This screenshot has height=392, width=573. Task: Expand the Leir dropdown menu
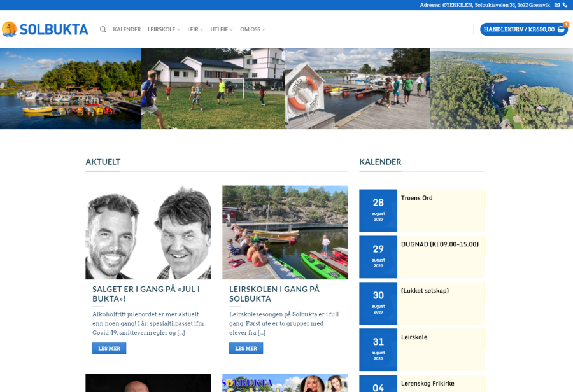coord(195,29)
